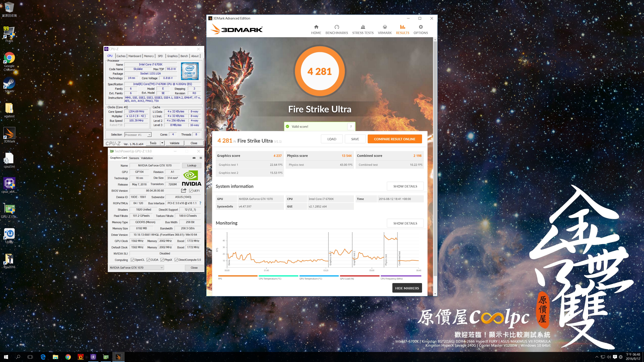Screen dimensions: 644x362
Task: Open the vgatest folder on the desktop
Action: click(x=9, y=110)
